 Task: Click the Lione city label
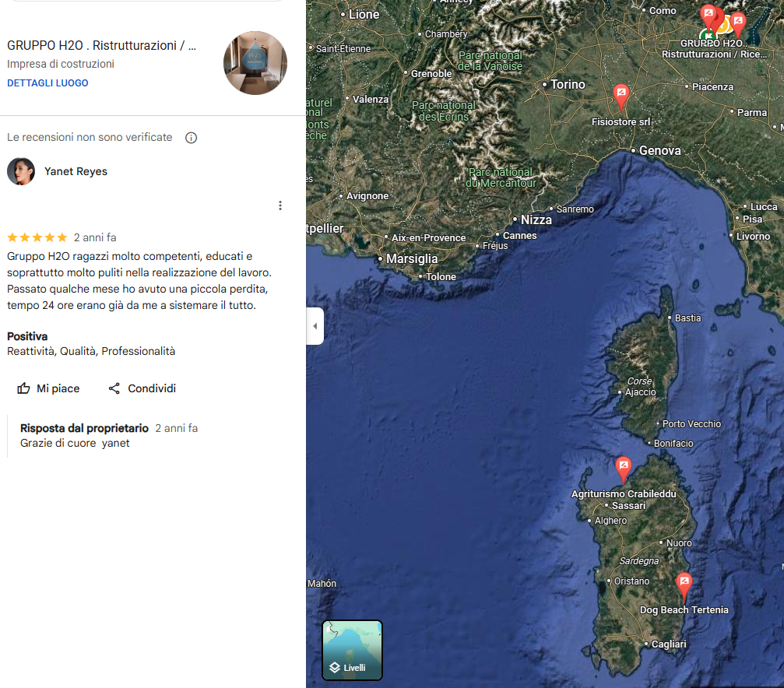point(364,15)
